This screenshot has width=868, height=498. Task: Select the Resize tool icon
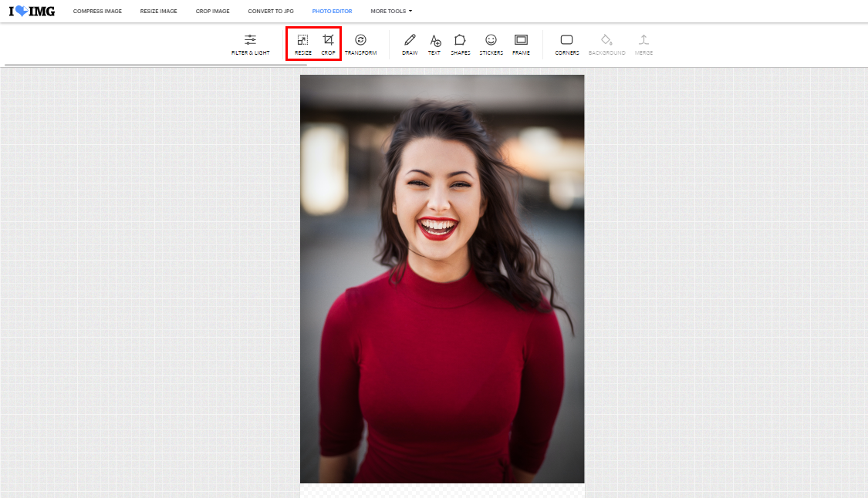tap(303, 43)
